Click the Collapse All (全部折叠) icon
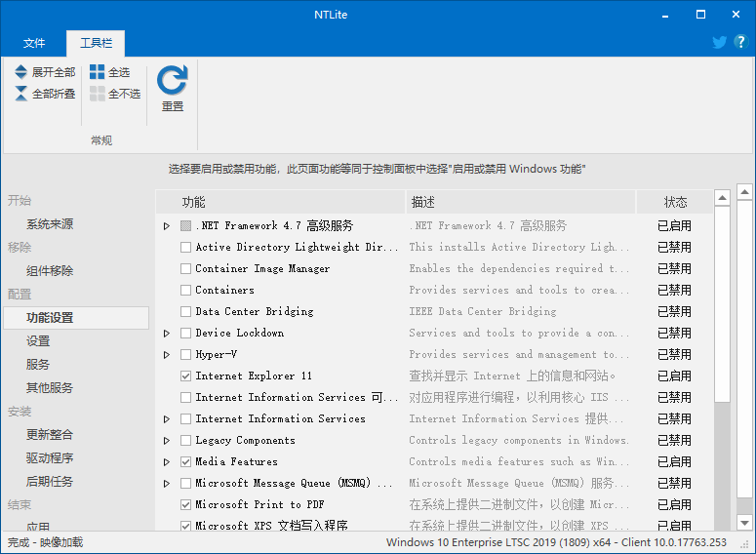This screenshot has height=554, width=756. point(21,94)
